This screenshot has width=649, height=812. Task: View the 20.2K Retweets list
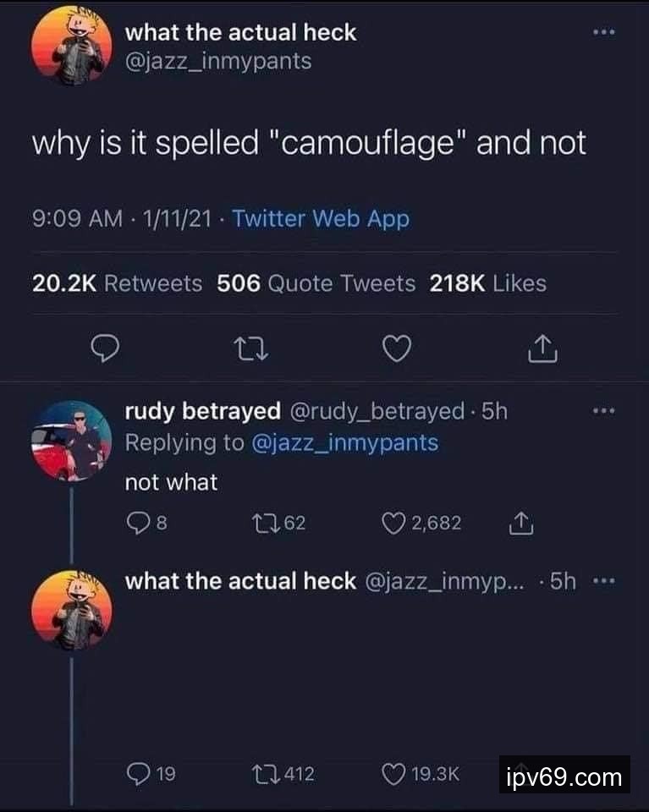coord(117,283)
